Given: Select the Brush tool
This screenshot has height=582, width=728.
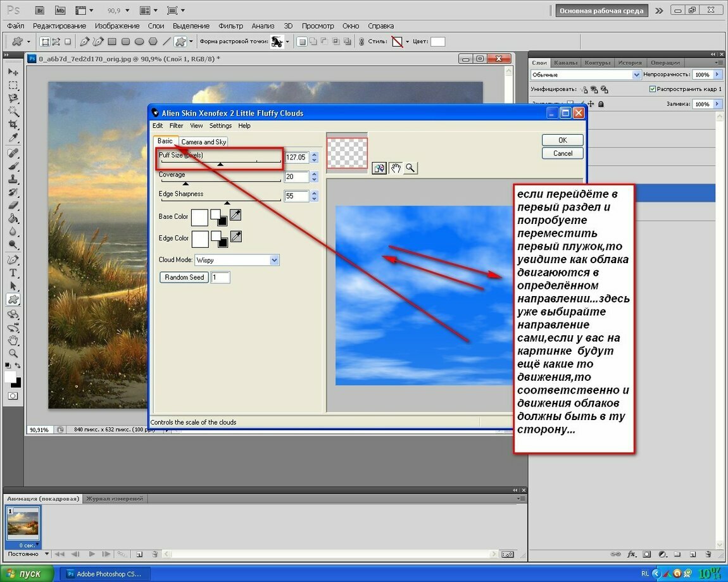Looking at the screenshot, I should coord(13,166).
